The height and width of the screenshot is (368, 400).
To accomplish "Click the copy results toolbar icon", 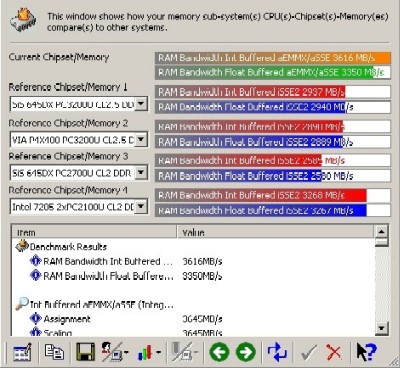I will tap(54, 352).
